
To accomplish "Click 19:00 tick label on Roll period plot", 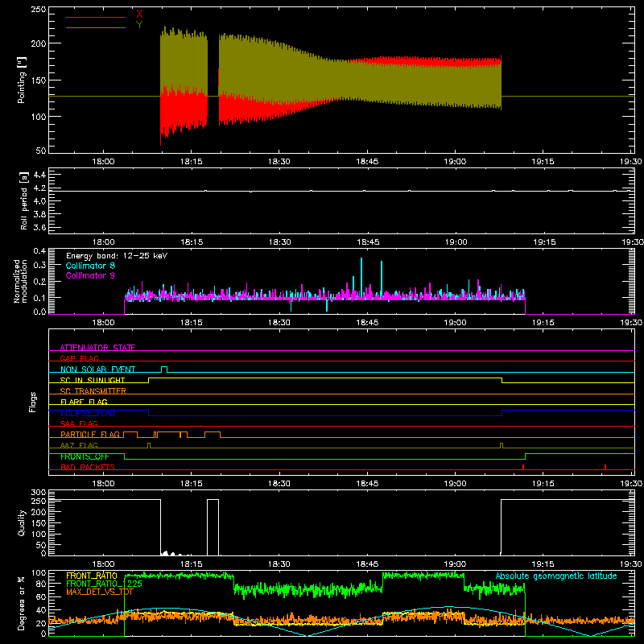I will pos(456,242).
